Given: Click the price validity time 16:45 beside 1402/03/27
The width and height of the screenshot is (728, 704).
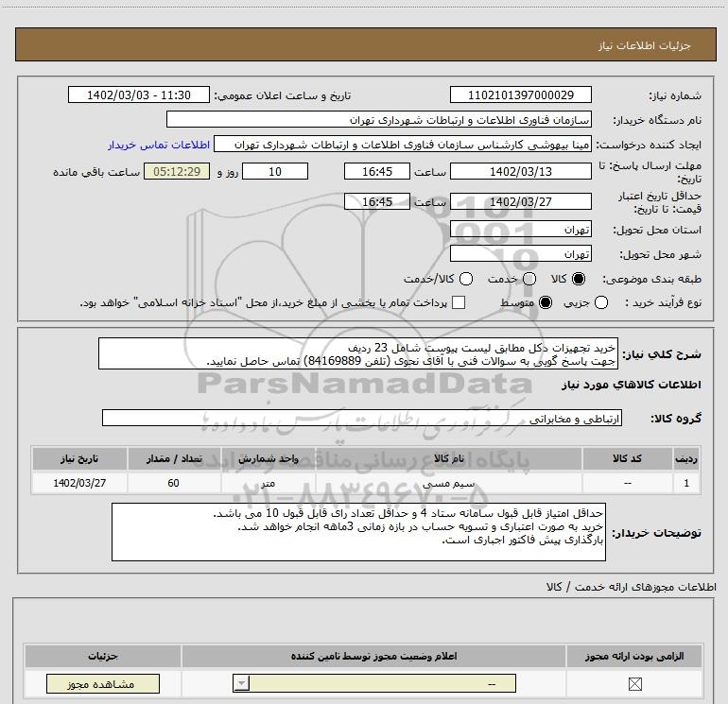Looking at the screenshot, I should coord(377,201).
